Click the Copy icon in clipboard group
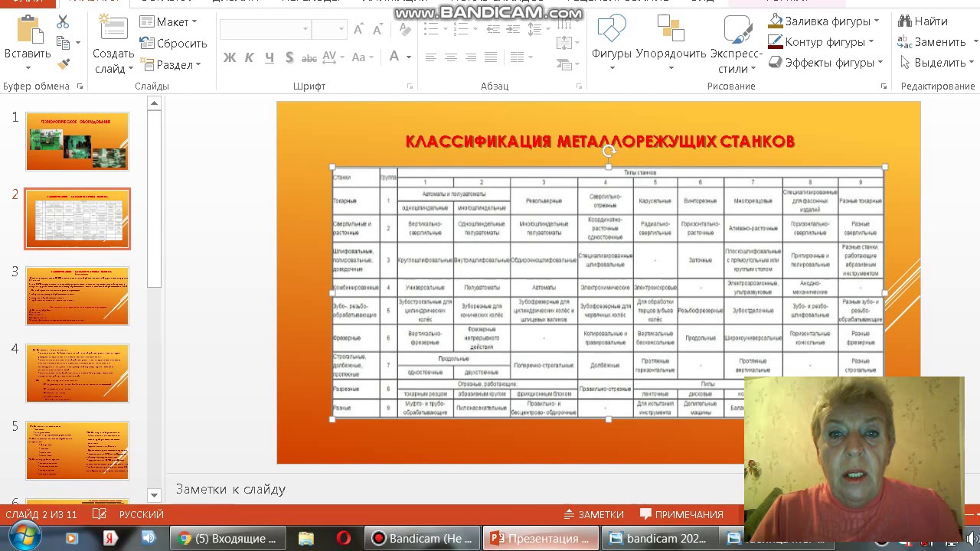 click(x=63, y=43)
